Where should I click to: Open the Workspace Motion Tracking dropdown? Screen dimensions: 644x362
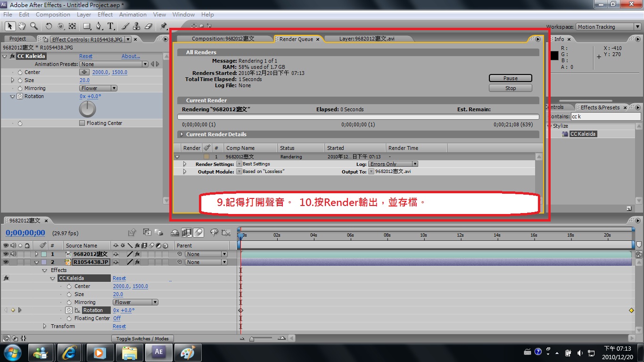coord(608,27)
